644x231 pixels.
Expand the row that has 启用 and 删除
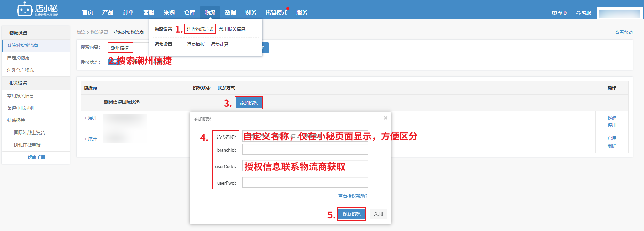(x=91, y=139)
